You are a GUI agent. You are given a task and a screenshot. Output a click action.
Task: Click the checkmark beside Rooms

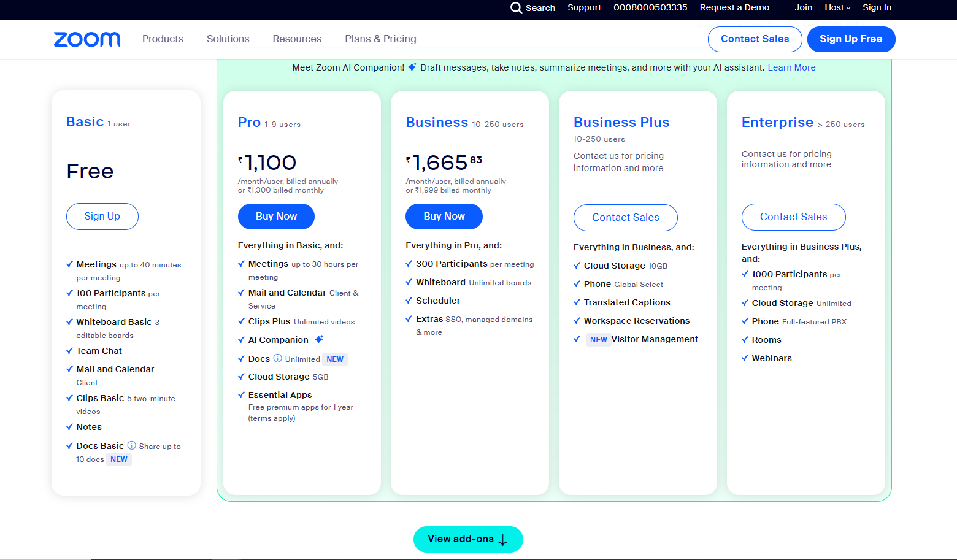(745, 340)
